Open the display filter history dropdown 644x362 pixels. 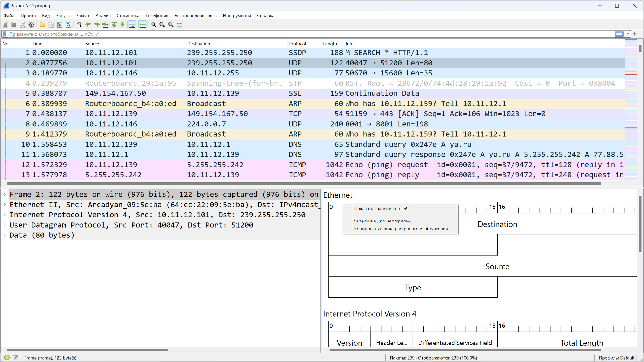[628, 34]
